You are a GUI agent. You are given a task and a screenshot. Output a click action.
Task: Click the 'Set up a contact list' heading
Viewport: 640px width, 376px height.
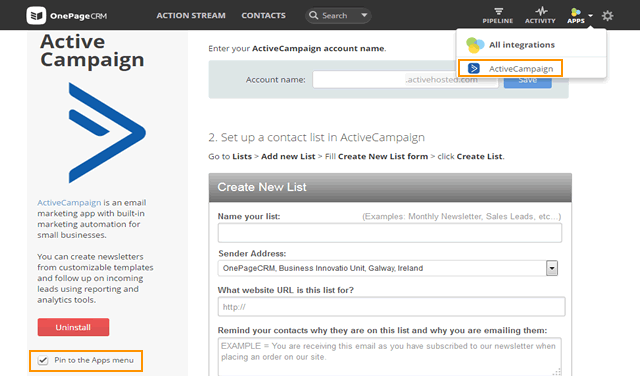(x=316, y=138)
